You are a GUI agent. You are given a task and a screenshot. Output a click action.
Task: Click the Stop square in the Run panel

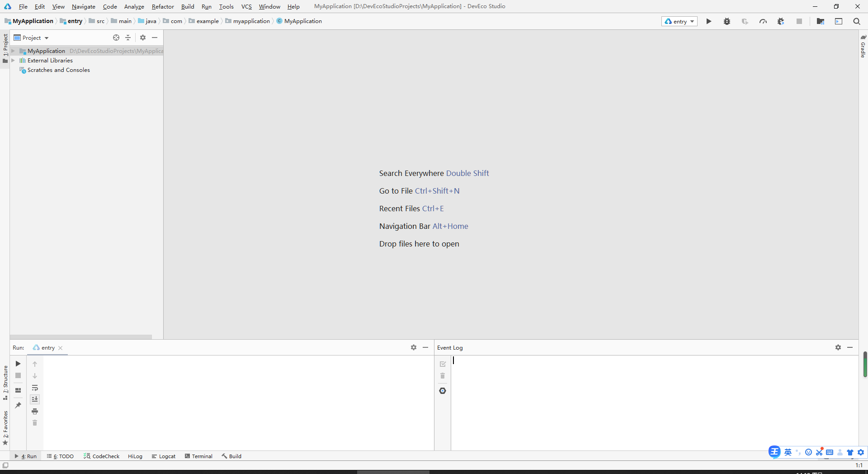pos(18,375)
